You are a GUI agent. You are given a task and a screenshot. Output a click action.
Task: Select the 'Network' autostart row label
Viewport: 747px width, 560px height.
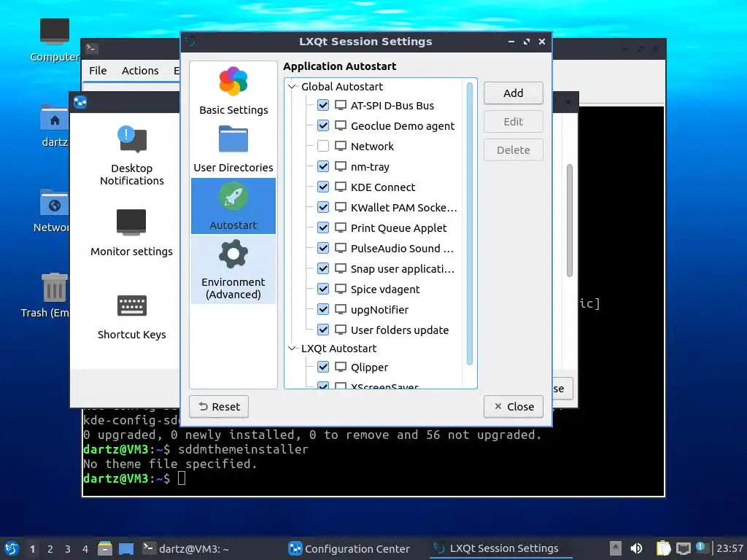click(x=372, y=146)
